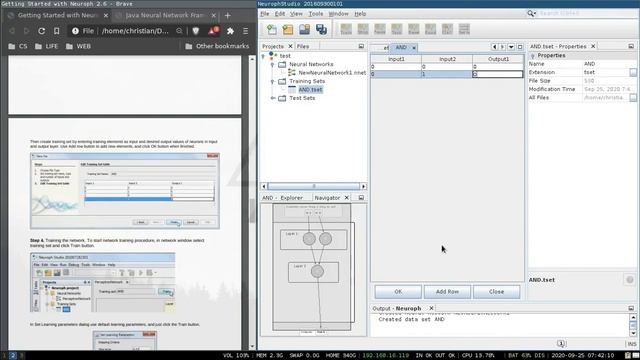Collapse the test project node
Image resolution: width=640 pixels, height=360 pixels.
click(263, 56)
